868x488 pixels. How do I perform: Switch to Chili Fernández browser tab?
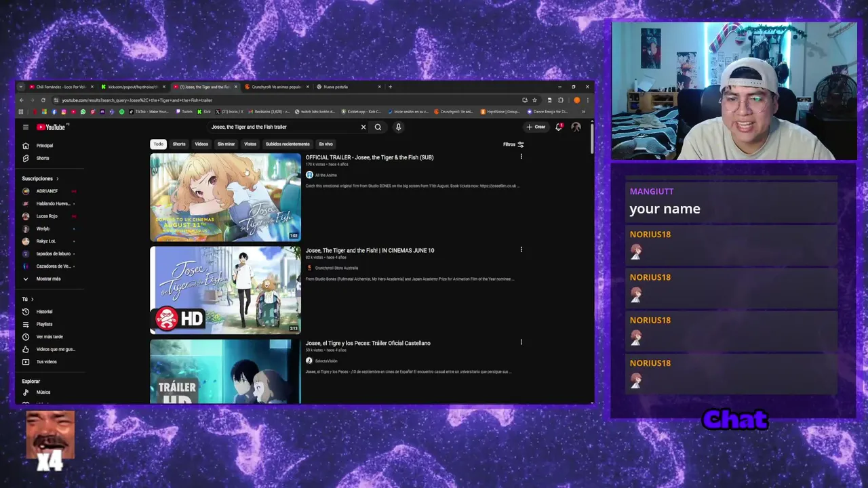coord(60,87)
